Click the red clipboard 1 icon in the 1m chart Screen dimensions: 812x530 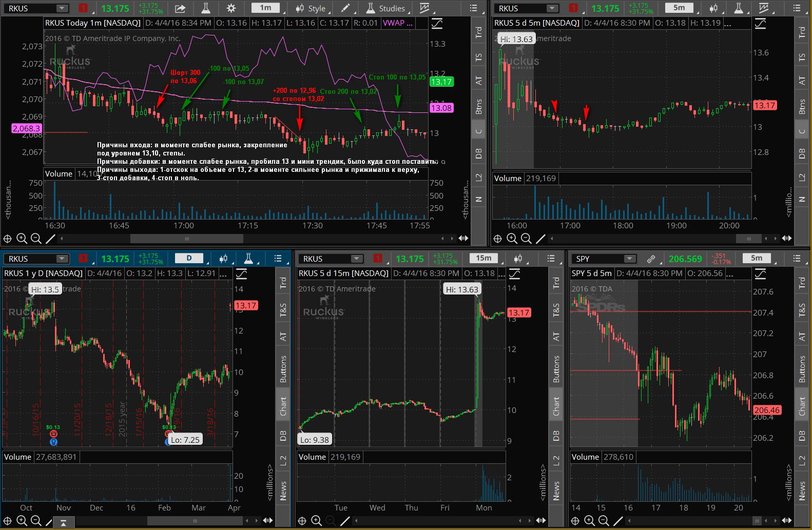tap(83, 8)
